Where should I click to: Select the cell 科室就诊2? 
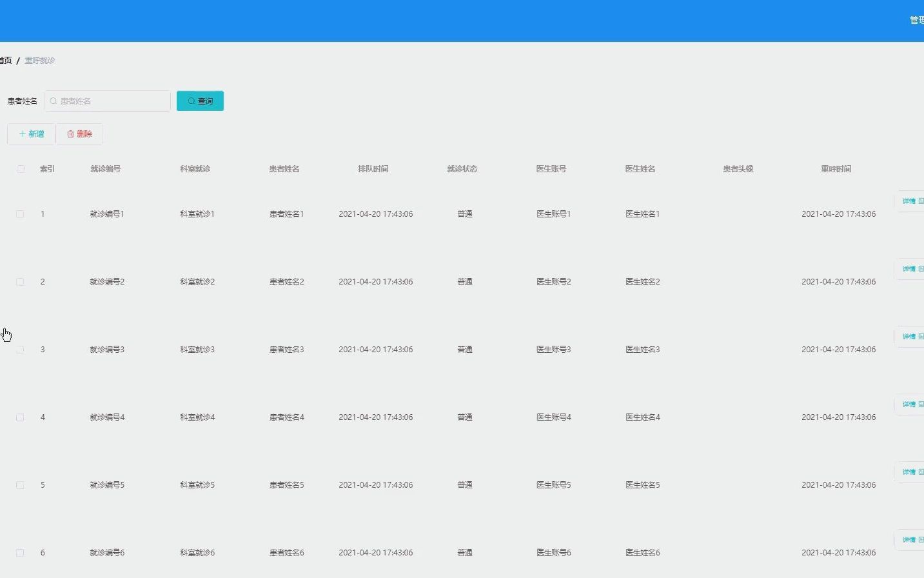tap(197, 282)
